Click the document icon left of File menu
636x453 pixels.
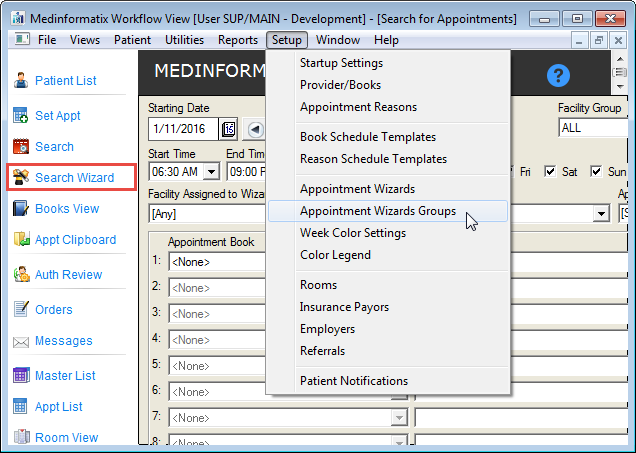pos(22,39)
